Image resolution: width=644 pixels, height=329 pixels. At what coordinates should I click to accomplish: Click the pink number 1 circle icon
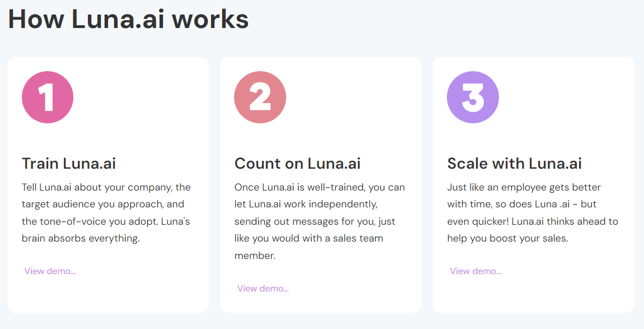48,98
